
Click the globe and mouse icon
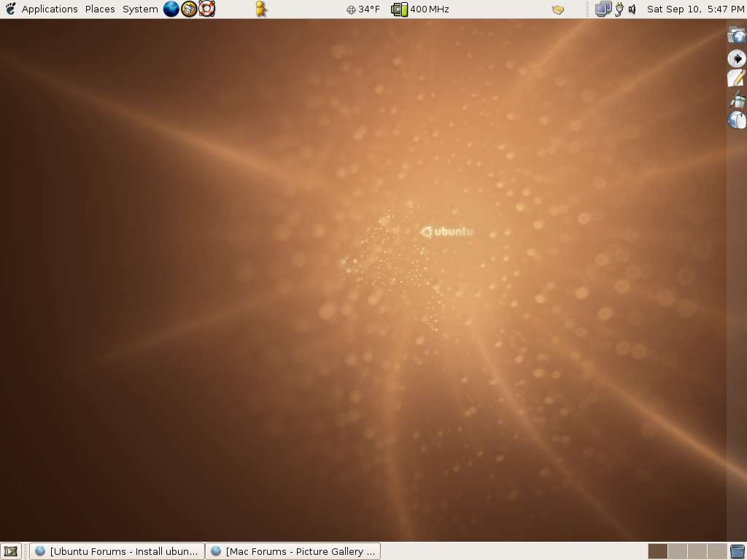(737, 120)
